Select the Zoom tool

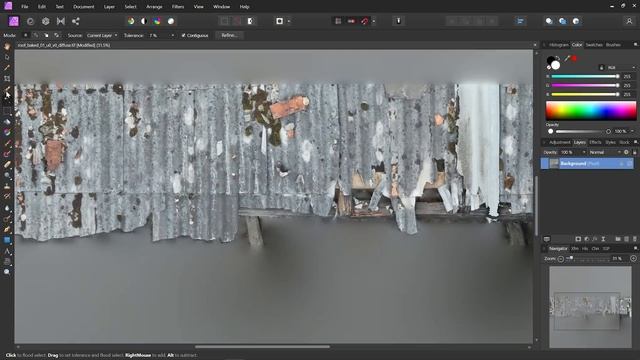tap(7, 272)
